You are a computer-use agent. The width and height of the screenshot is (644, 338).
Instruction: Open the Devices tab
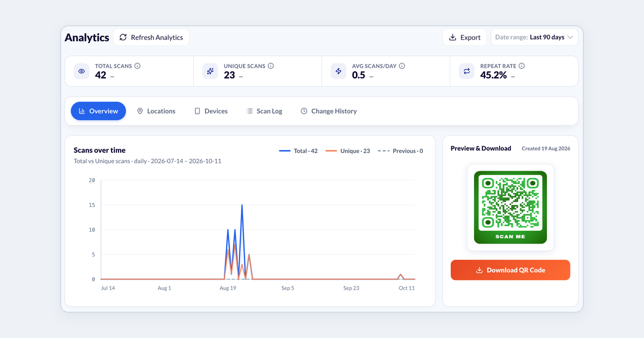click(x=211, y=111)
